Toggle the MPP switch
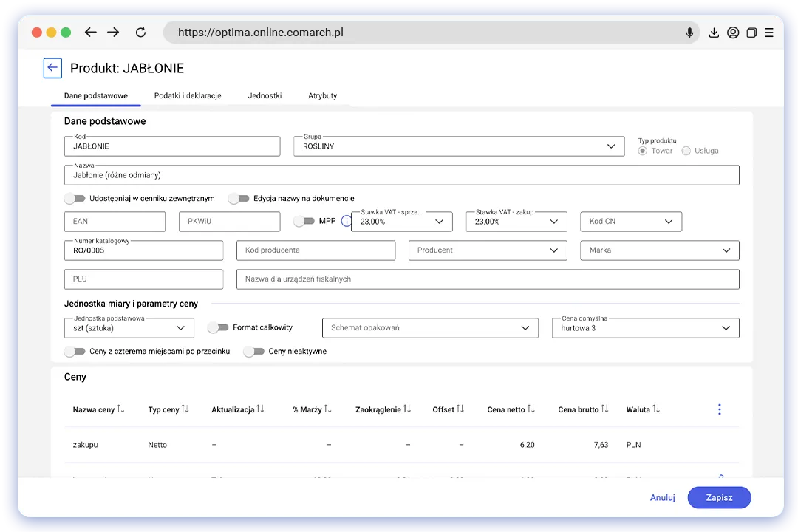The image size is (798, 532). (x=304, y=221)
